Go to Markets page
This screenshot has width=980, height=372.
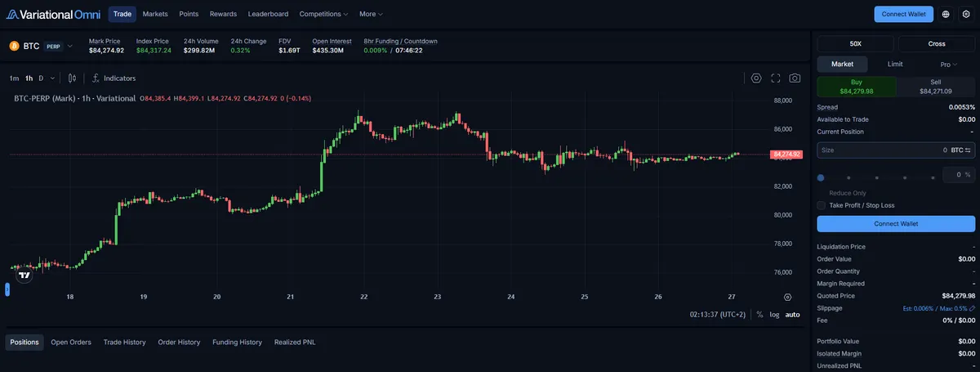[155, 14]
